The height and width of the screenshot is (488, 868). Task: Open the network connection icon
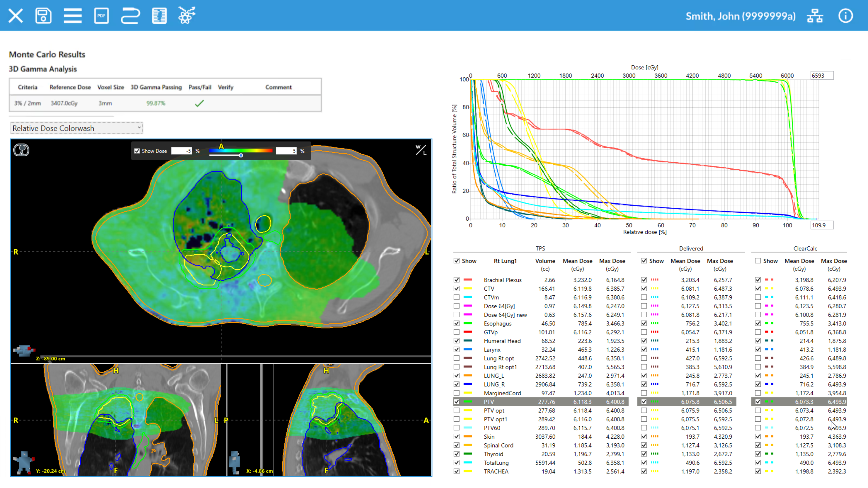pyautogui.click(x=815, y=16)
